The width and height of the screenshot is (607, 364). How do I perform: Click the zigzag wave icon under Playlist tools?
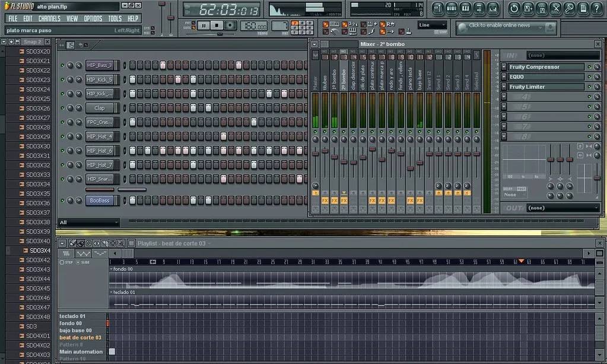point(83,253)
